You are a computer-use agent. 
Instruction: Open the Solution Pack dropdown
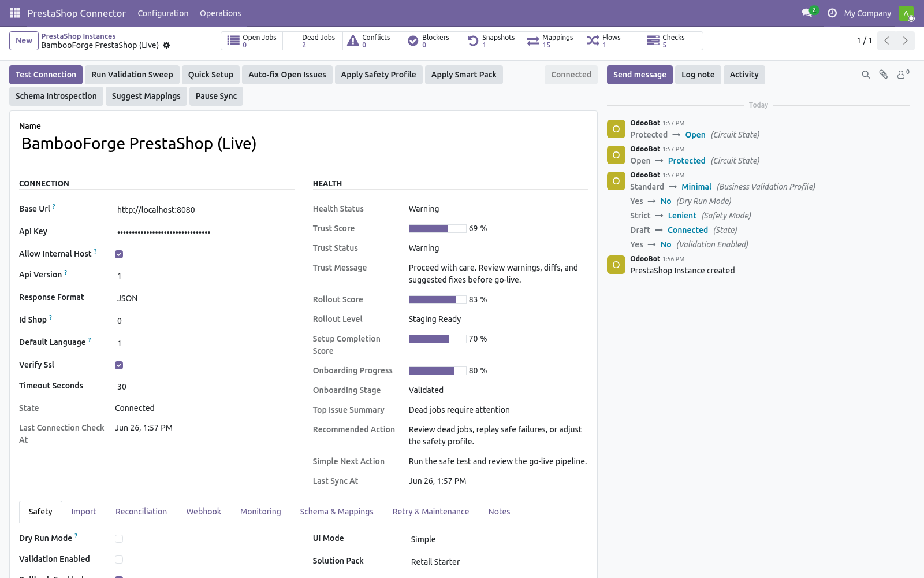(x=498, y=562)
